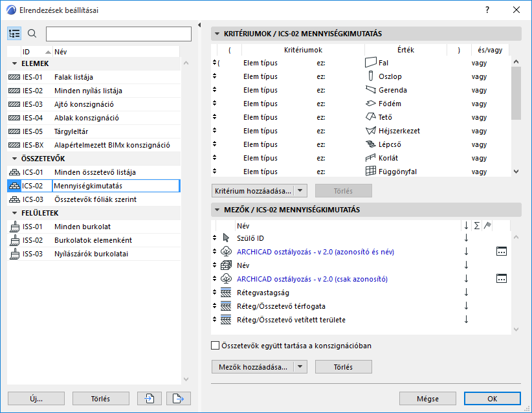The image size is (532, 413).
Task: Click the import scheme icon button
Action: (150, 398)
